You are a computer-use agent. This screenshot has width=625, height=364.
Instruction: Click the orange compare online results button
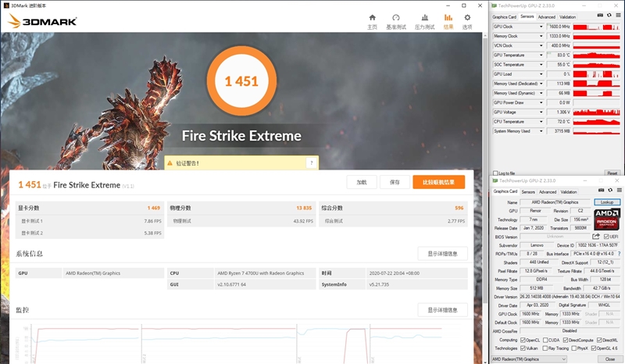[x=438, y=182]
